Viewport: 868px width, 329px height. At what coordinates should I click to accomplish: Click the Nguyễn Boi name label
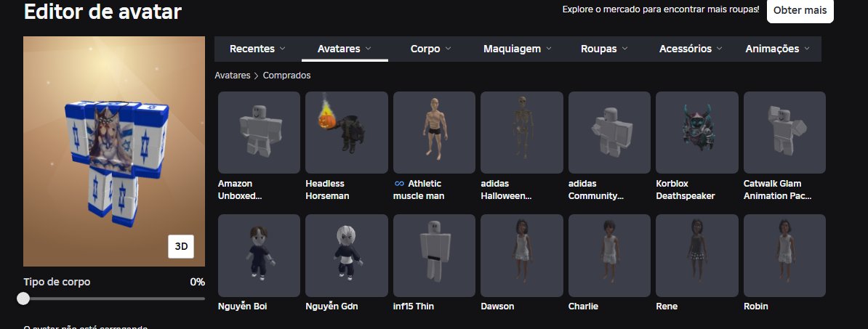point(243,306)
